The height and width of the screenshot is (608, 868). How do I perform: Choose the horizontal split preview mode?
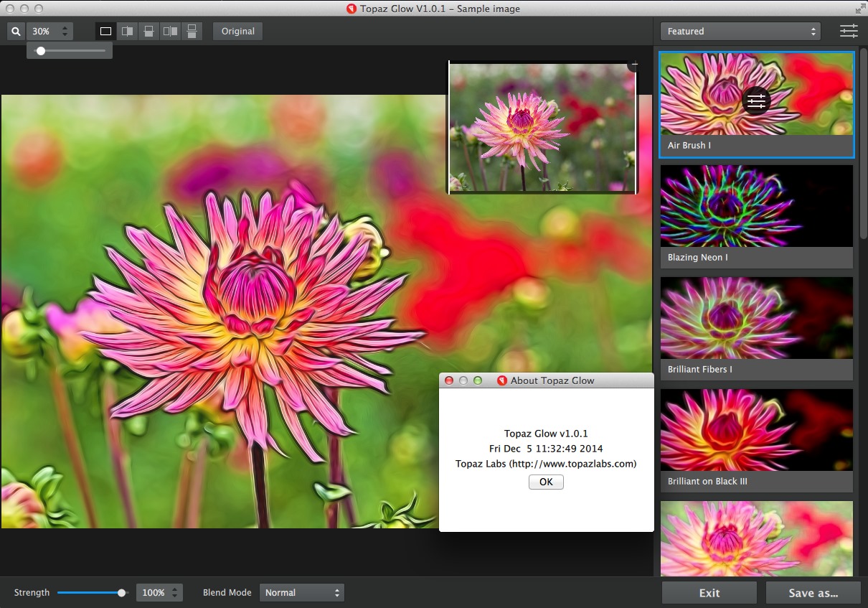pyautogui.click(x=148, y=31)
